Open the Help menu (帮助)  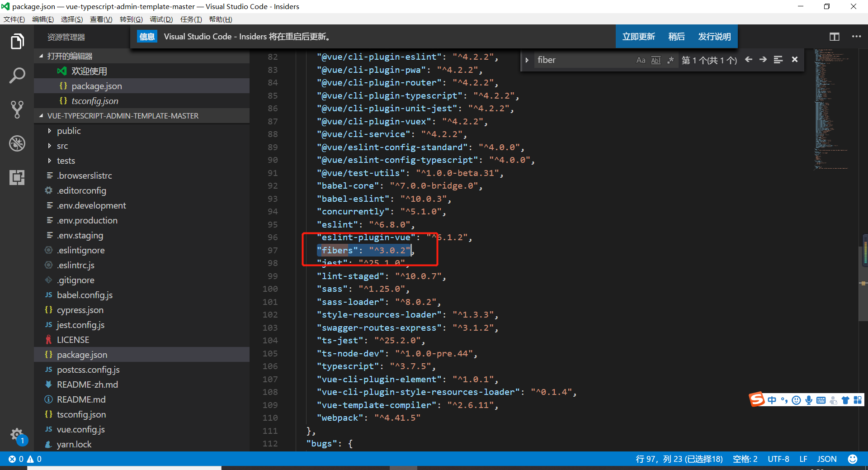(x=221, y=19)
